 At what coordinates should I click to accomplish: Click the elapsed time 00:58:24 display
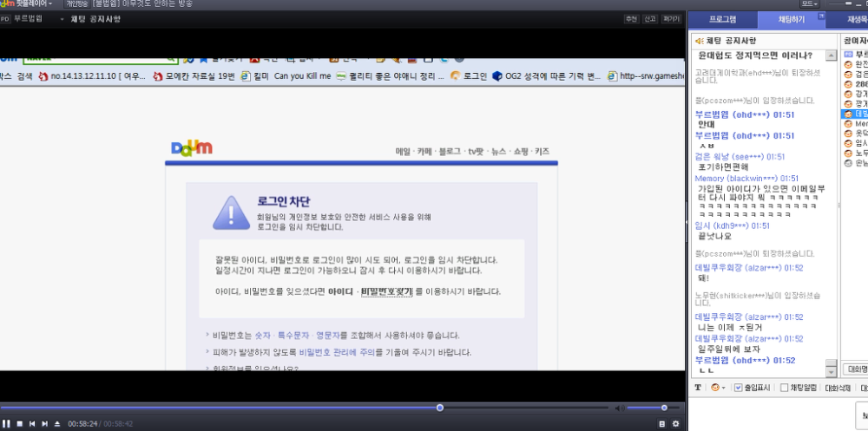click(82, 424)
